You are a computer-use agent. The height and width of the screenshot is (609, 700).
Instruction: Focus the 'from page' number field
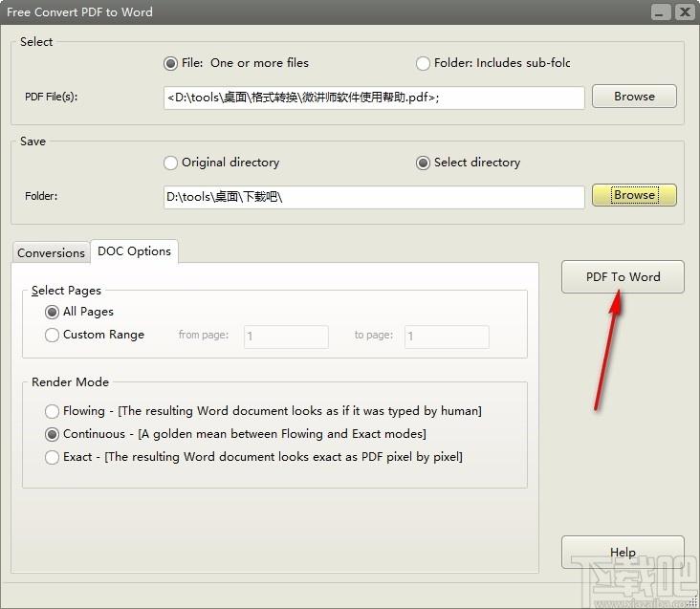click(x=286, y=337)
